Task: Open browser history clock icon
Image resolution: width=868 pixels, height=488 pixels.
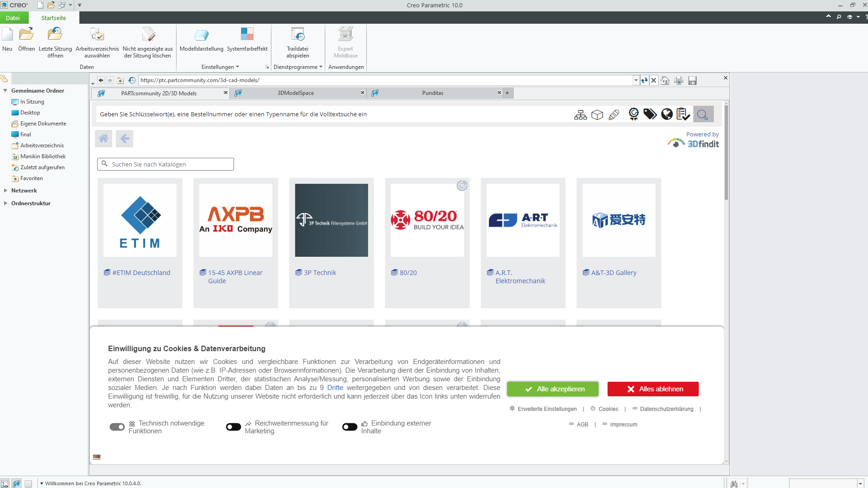Action: pyautogui.click(x=132, y=80)
